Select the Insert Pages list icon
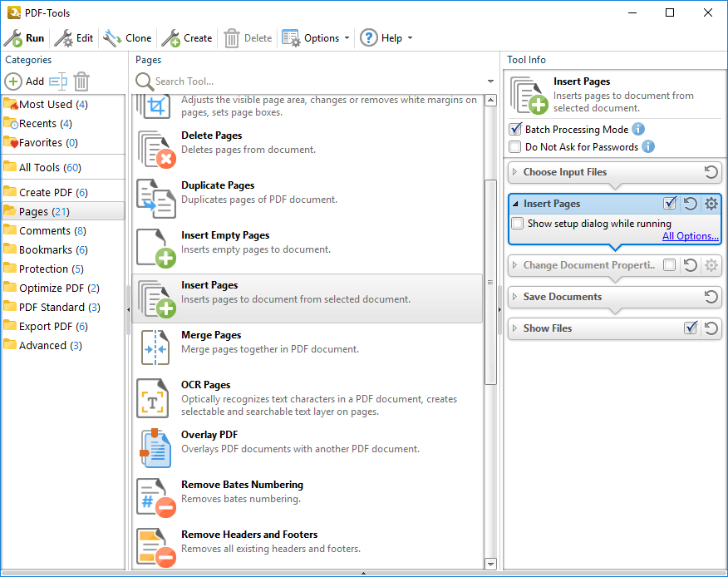The height and width of the screenshot is (577, 728). pyautogui.click(x=156, y=298)
